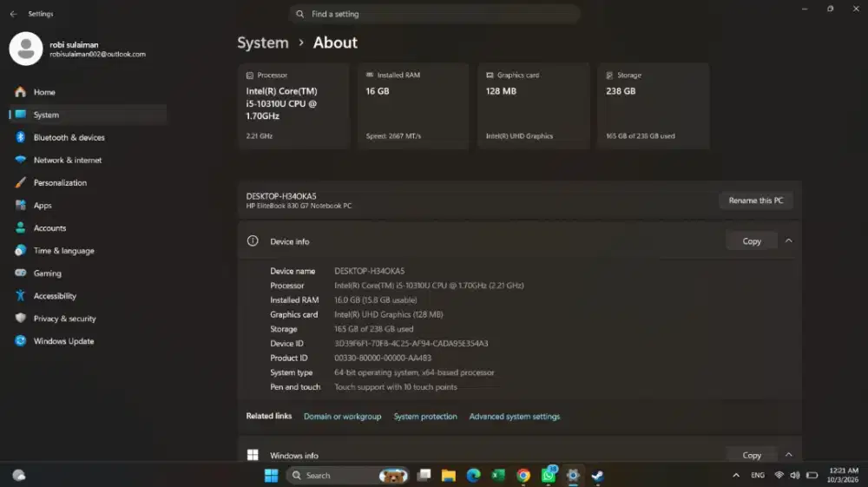
Task: Show hidden system tray icons
Action: tap(736, 476)
